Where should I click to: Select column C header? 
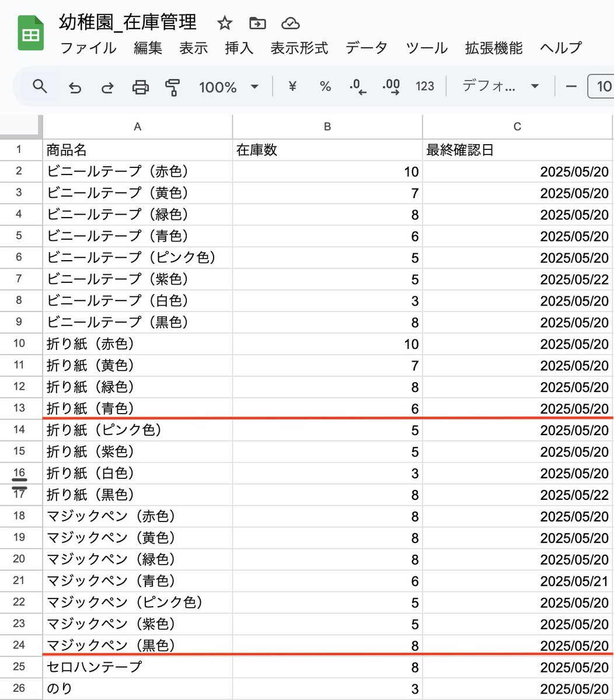click(x=517, y=127)
